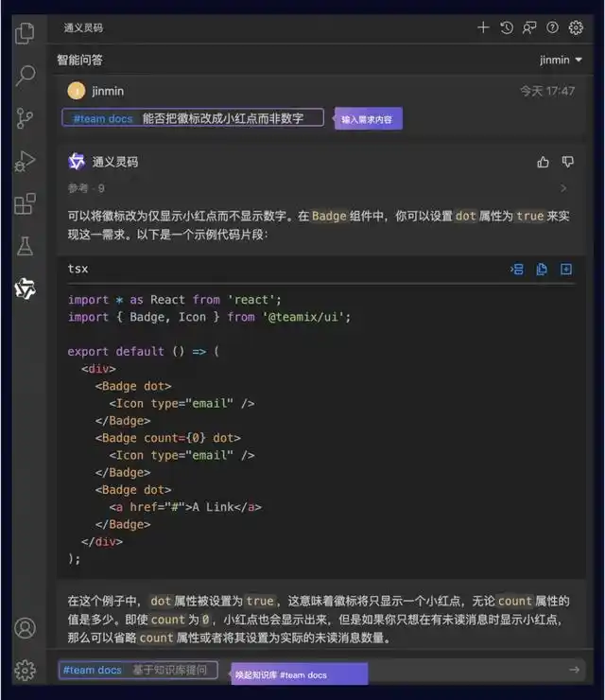Select the Tongyi Lingma sidebar icon
This screenshot has width=605, height=700.
[25, 289]
